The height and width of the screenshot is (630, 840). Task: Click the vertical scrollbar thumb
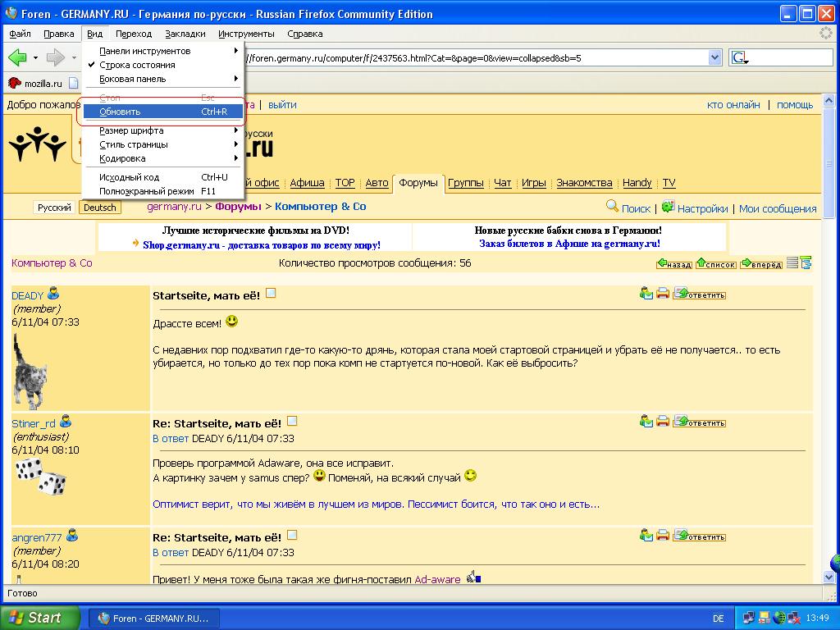point(829,162)
